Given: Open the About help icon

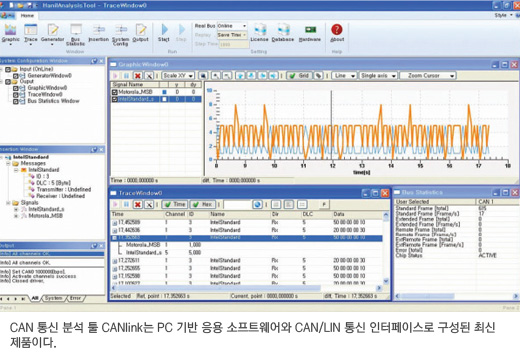Looking at the screenshot, I should 337,33.
